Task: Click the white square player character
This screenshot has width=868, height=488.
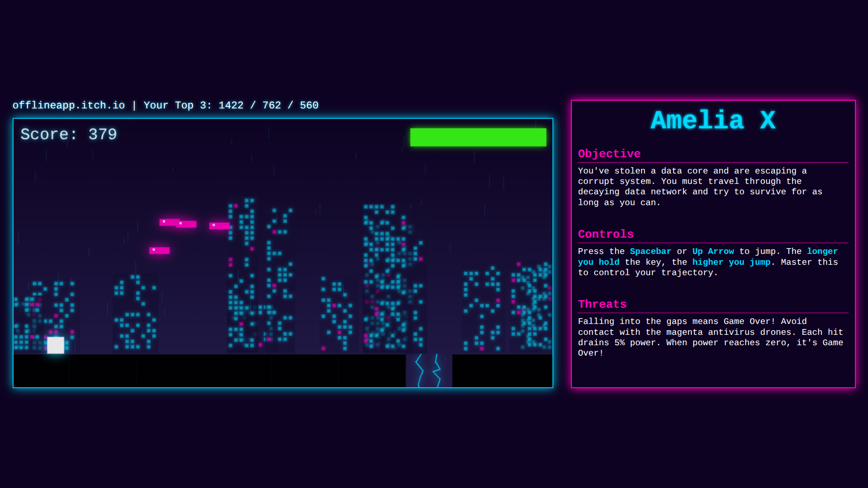Action: coord(56,345)
